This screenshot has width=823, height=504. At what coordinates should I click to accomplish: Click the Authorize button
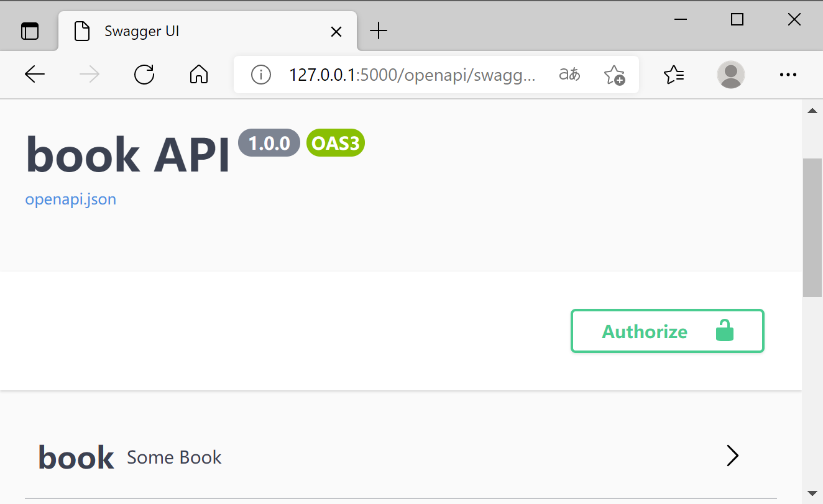point(667,331)
